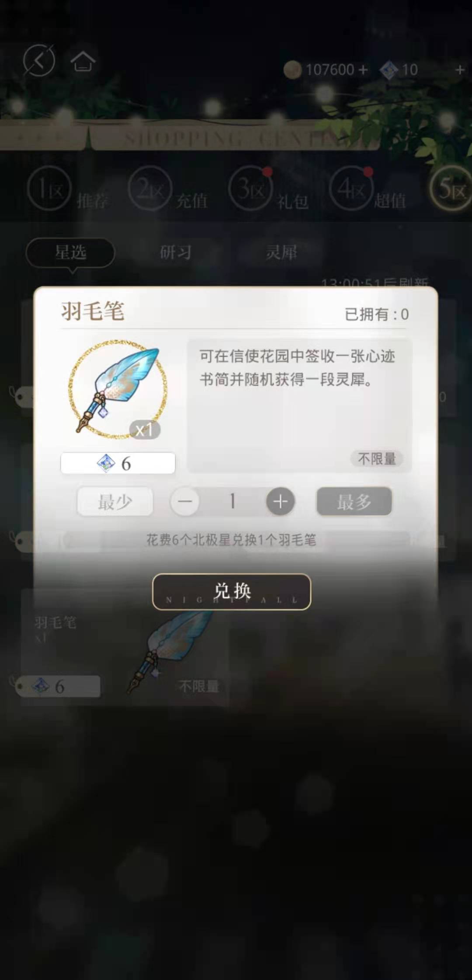Increase quantity with plus button

(281, 501)
